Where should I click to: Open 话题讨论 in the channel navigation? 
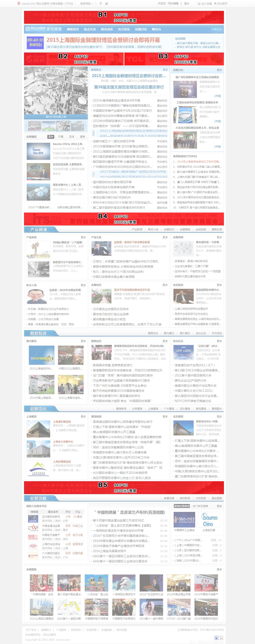click(141, 29)
